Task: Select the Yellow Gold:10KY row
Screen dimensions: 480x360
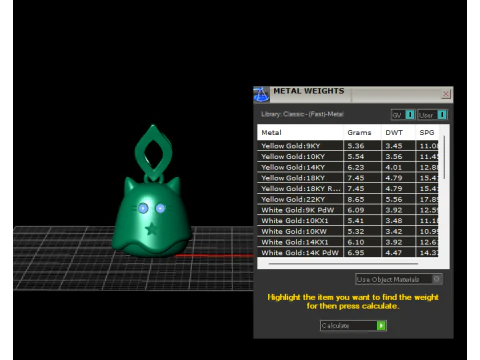Action: pos(348,156)
